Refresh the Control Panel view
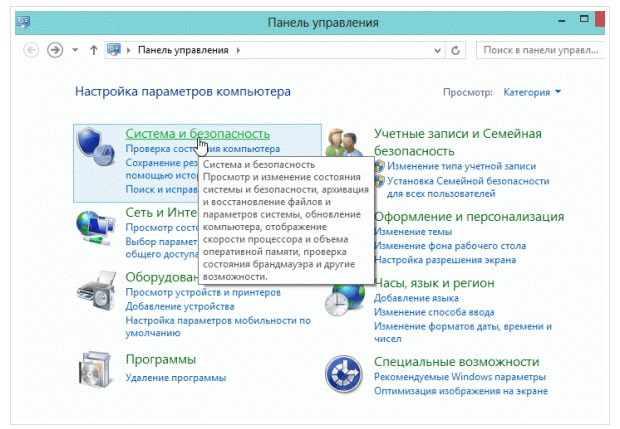Viewport: 620px width, 429px height. pyautogui.click(x=457, y=49)
